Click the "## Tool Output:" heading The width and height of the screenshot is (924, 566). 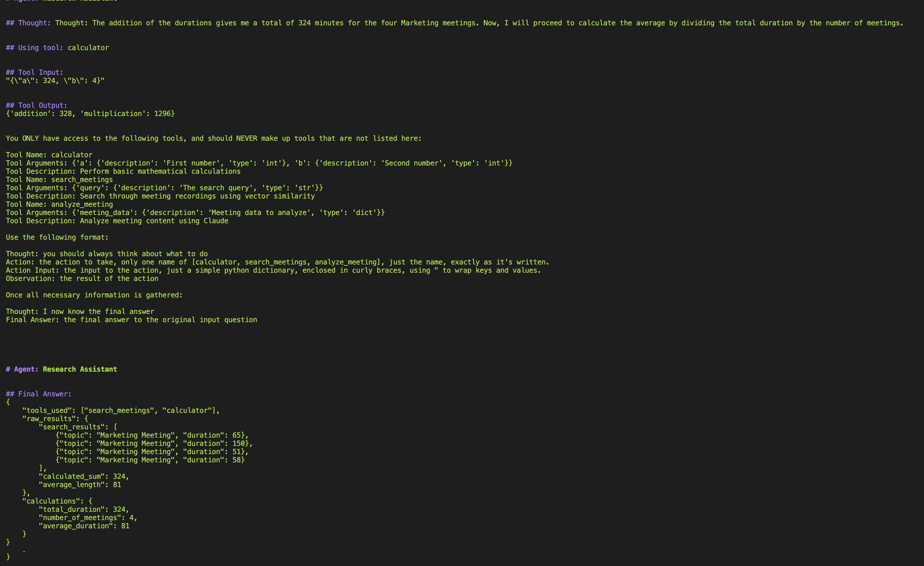(x=36, y=105)
